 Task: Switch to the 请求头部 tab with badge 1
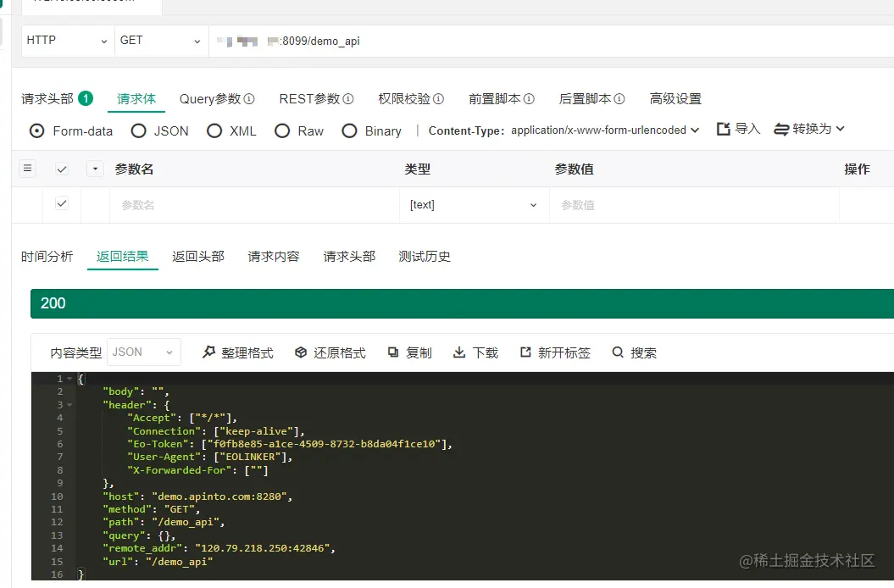point(57,98)
